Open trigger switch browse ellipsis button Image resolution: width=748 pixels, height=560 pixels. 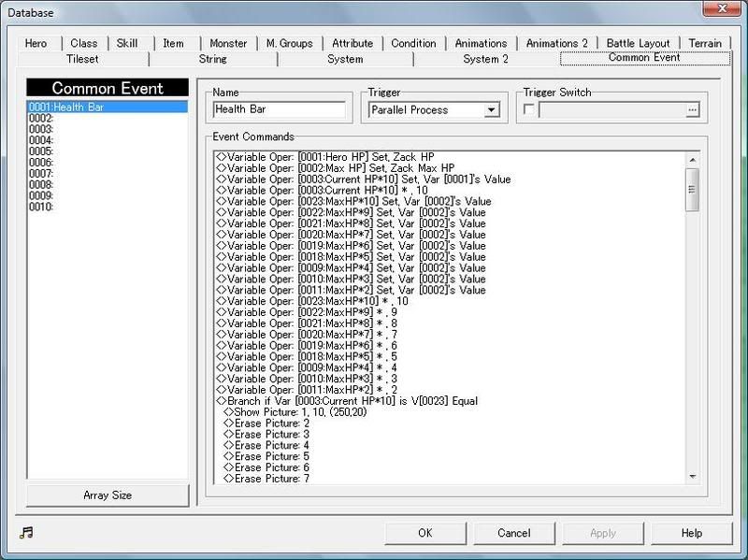692,109
